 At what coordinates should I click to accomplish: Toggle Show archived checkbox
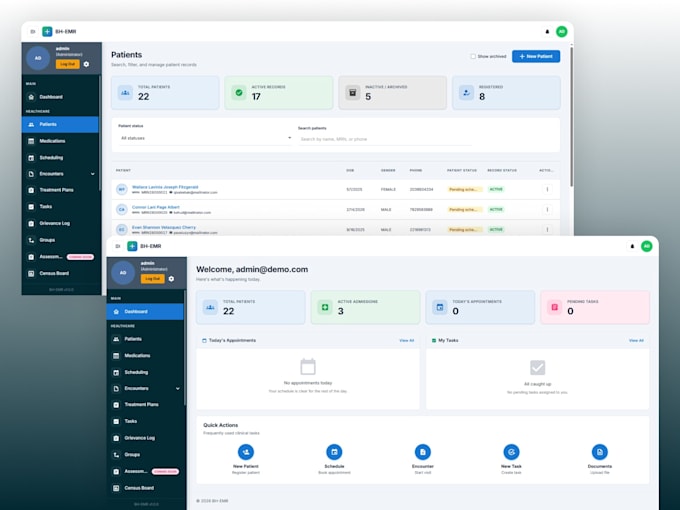pos(473,56)
